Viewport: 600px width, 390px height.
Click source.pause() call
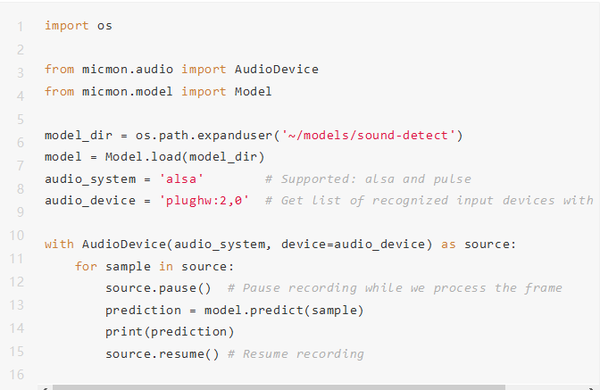[158, 288]
